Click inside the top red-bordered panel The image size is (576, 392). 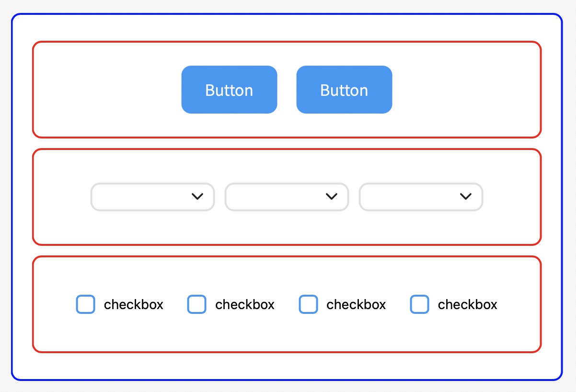[x=96, y=90]
